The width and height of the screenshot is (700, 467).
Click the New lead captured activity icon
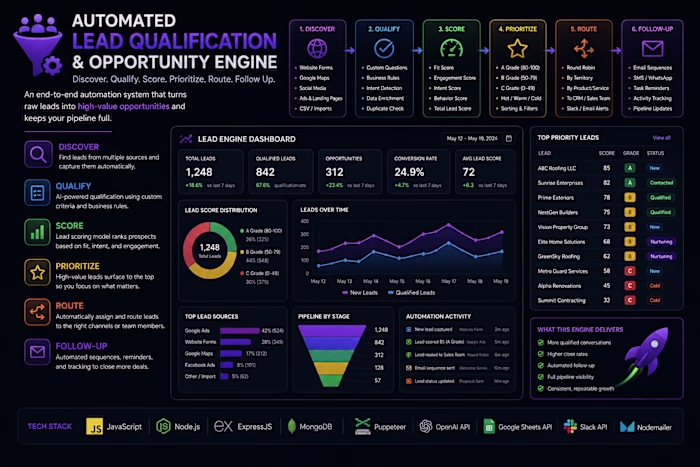[408, 329]
